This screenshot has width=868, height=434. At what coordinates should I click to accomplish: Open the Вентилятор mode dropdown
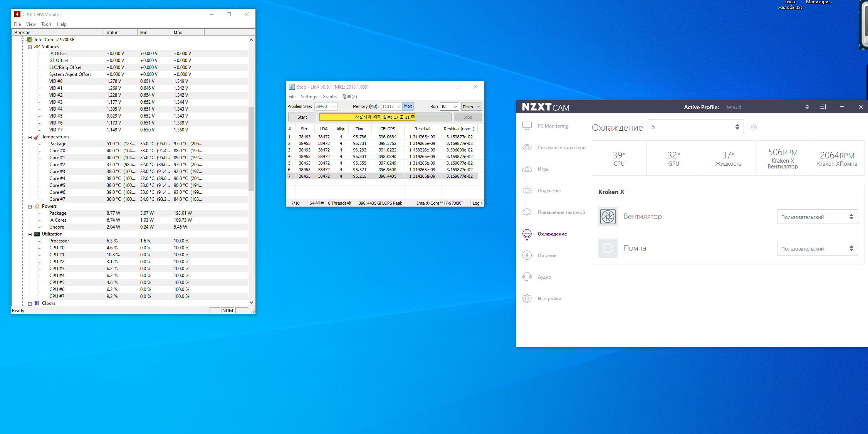pos(817,217)
